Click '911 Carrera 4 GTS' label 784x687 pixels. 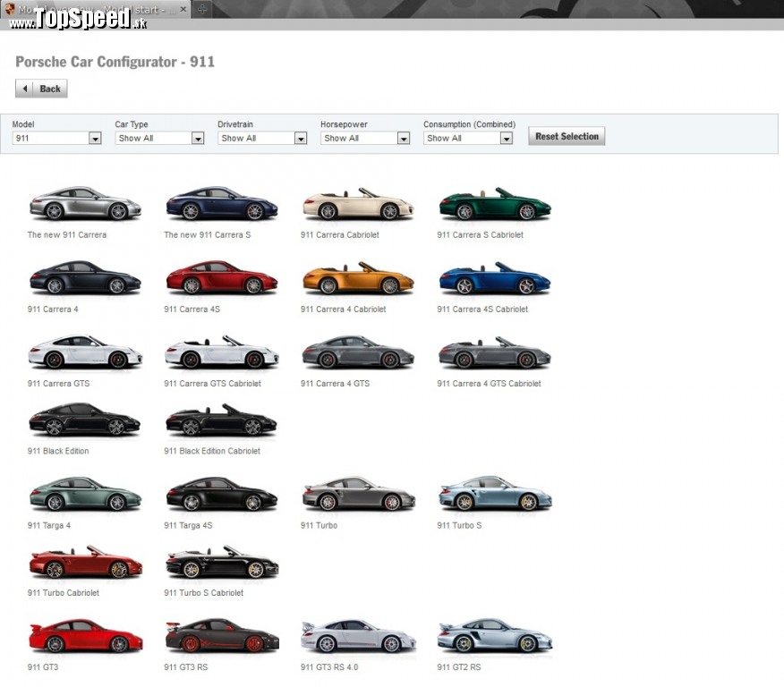[x=335, y=383]
